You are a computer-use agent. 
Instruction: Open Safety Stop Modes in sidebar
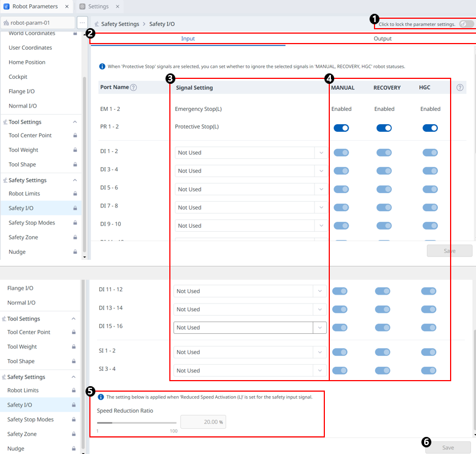pos(31,223)
